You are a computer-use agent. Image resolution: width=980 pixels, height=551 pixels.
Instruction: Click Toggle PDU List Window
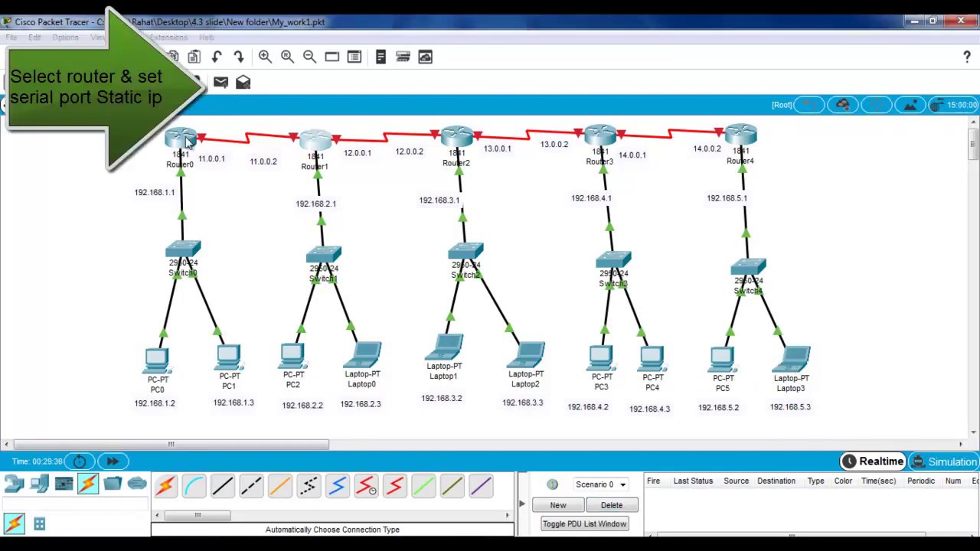[585, 523]
